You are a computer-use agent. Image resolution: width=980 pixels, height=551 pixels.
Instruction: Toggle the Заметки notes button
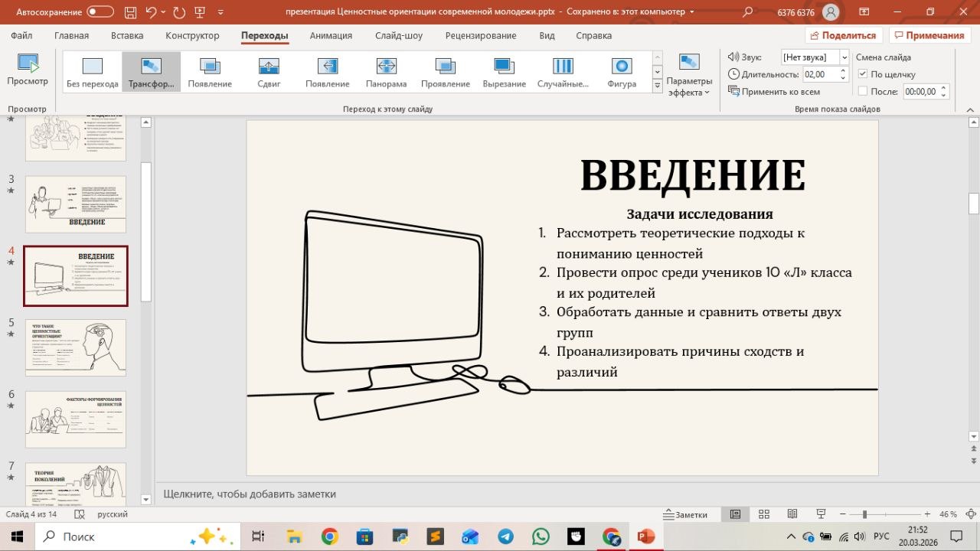[685, 514]
